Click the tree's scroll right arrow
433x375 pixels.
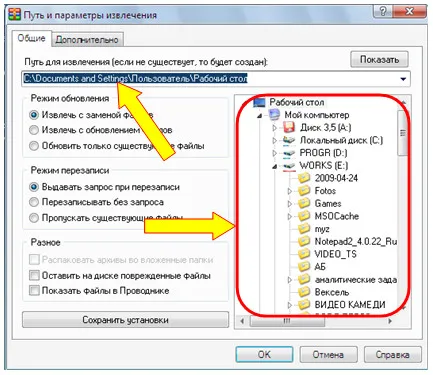(390, 321)
